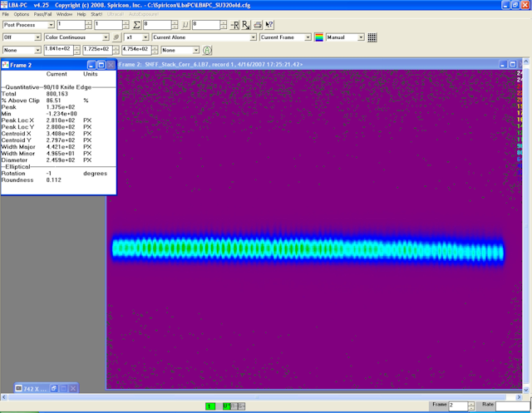This screenshot has width=532, height=413.
Task: Maximize the Frame 2 results window
Action: (x=101, y=65)
